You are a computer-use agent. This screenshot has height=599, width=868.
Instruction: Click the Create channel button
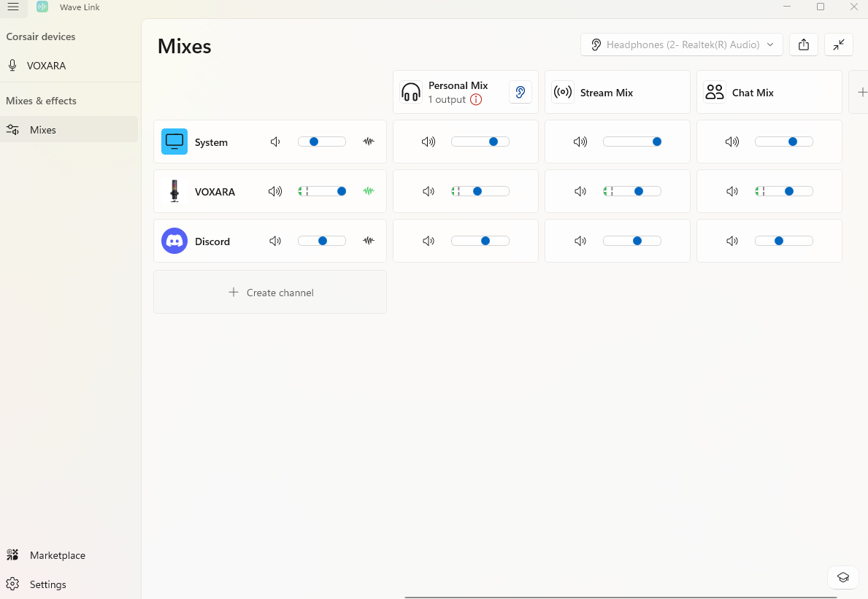point(270,292)
